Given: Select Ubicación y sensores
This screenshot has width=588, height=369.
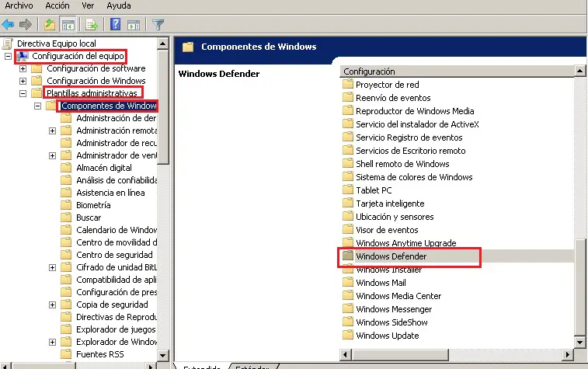Looking at the screenshot, I should pos(395,217).
